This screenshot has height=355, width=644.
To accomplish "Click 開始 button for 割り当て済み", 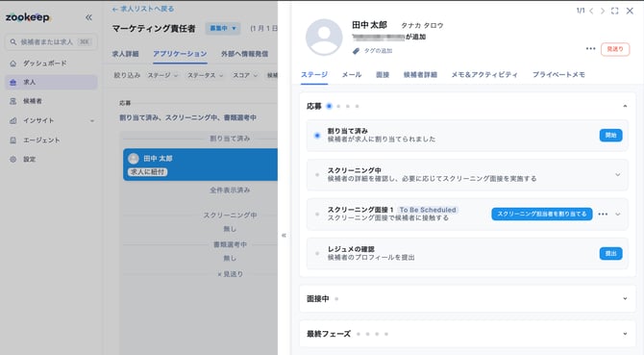I will tap(610, 136).
